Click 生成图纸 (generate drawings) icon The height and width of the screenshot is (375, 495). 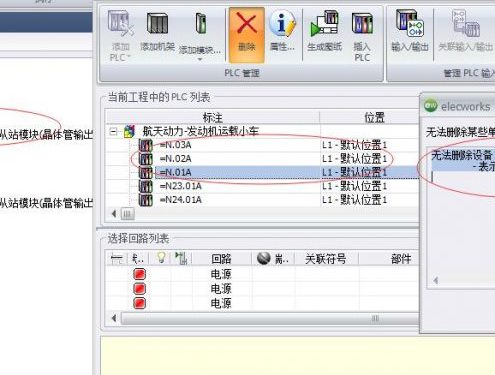coord(324,23)
